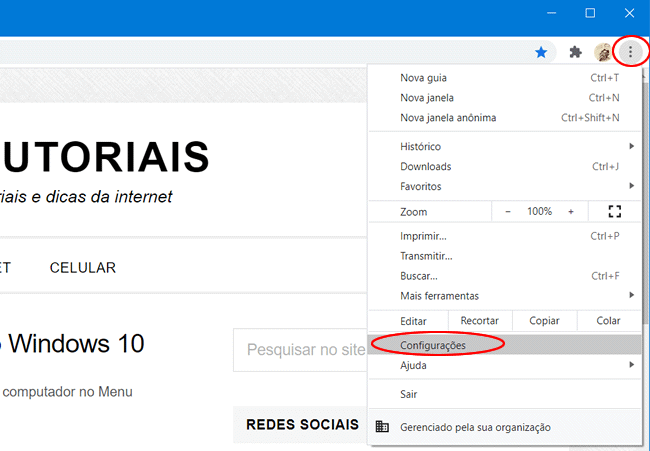The height and width of the screenshot is (451, 650).
Task: Click the organization building icon
Action: 382,427
